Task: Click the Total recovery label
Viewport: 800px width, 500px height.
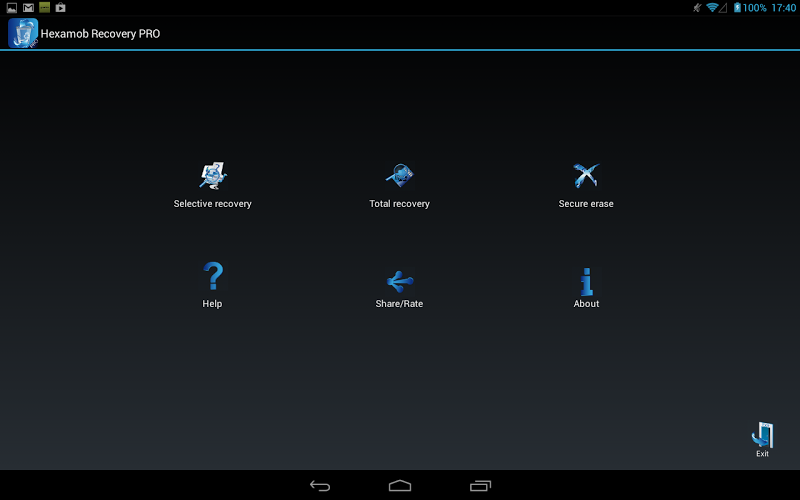Action: (x=399, y=204)
